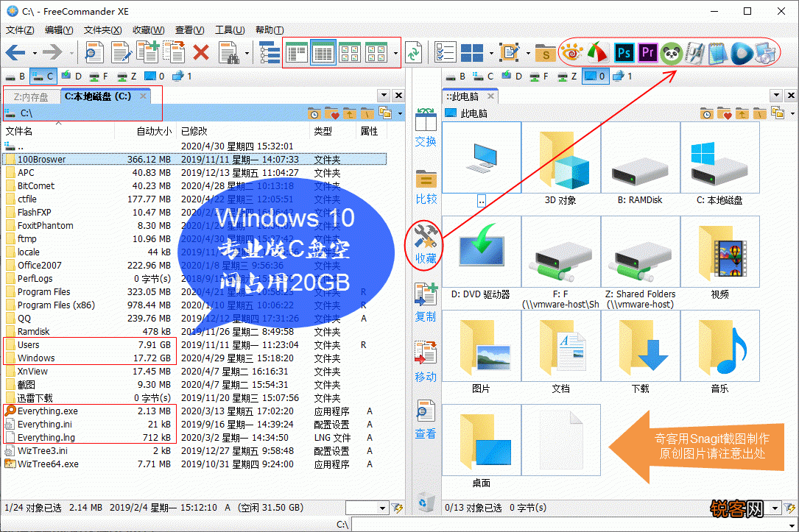This screenshot has width=799, height=532.
Task: Click the 复制 copy button in middle bar
Action: coord(425,302)
